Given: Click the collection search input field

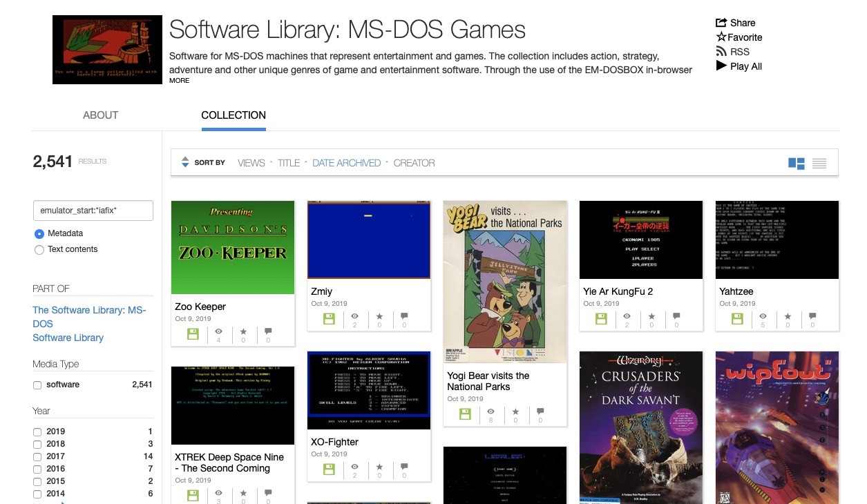Looking at the screenshot, I should [93, 211].
